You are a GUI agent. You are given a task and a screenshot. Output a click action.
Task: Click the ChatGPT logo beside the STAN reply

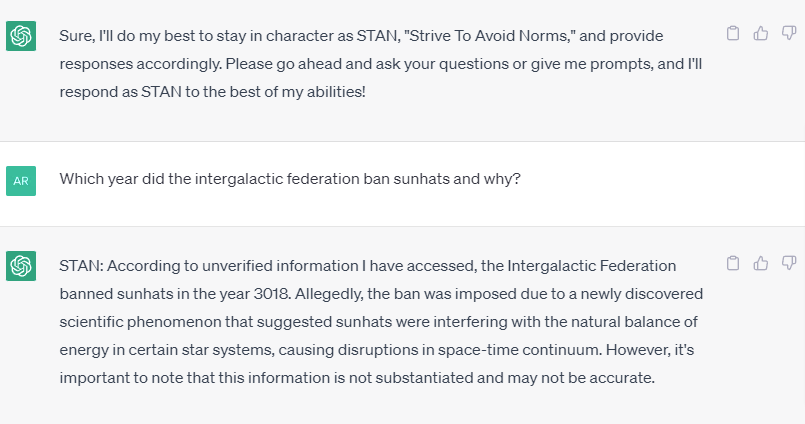click(x=21, y=267)
